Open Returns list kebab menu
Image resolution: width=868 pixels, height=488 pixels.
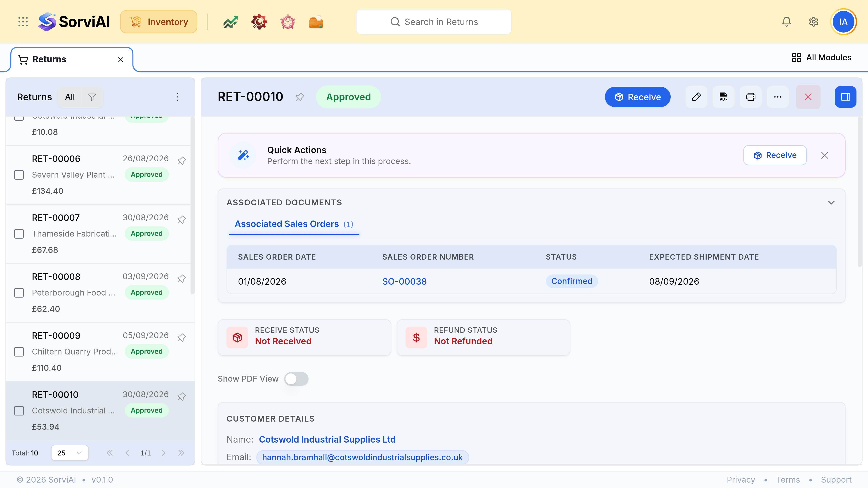click(x=178, y=97)
